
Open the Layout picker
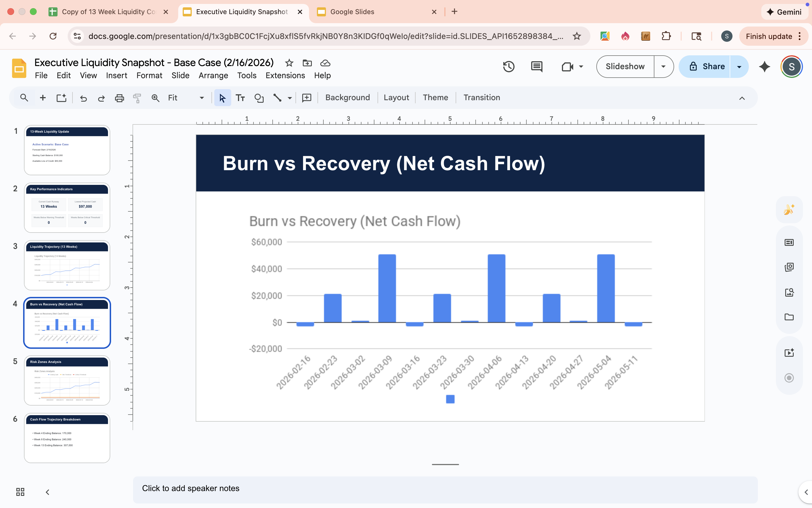click(396, 98)
